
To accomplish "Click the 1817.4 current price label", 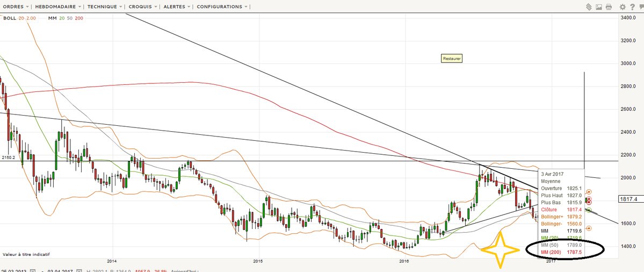I will click(630, 199).
